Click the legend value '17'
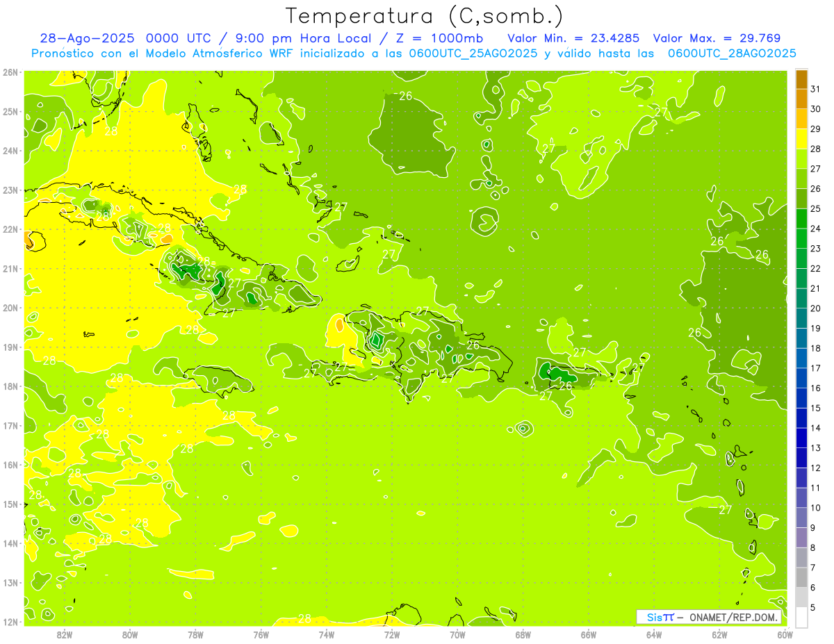 pyautogui.click(x=815, y=368)
